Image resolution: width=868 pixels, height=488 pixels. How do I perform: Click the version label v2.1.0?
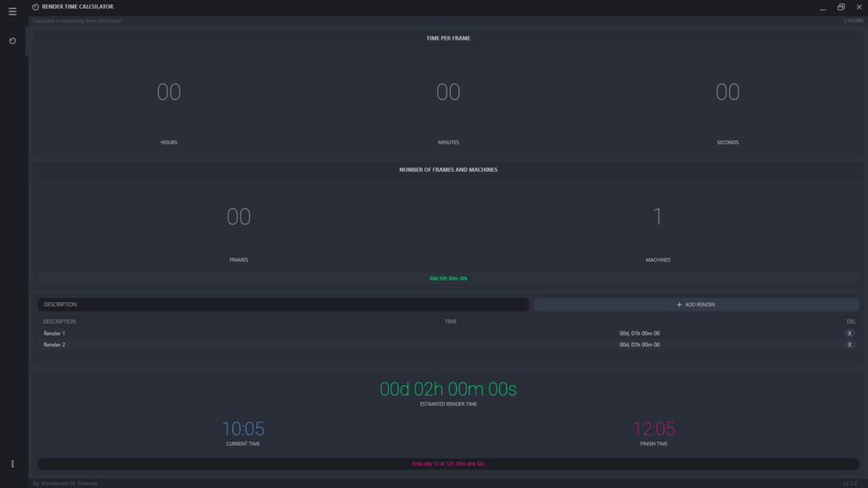850,484
